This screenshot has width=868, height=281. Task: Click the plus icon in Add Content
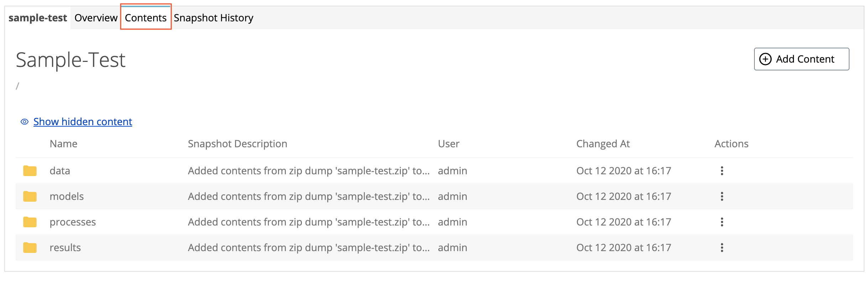click(765, 59)
